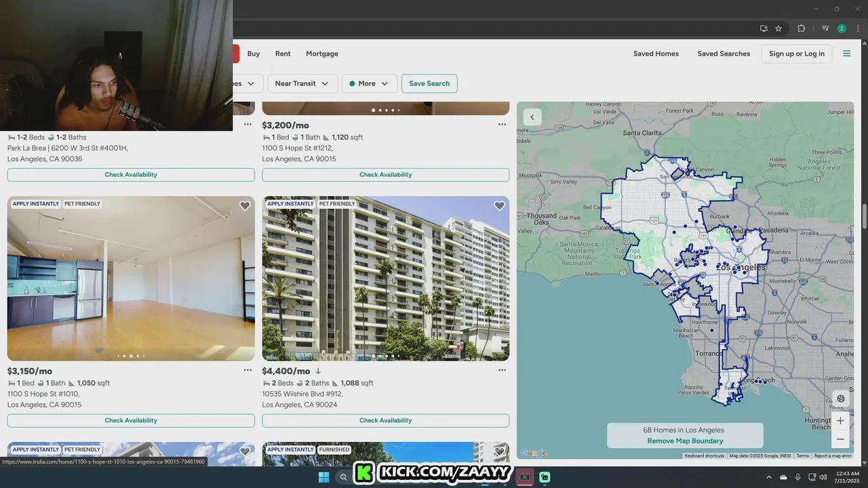Click the microphone tray icon
Viewport: 868px width, 488px height.
pos(797,477)
